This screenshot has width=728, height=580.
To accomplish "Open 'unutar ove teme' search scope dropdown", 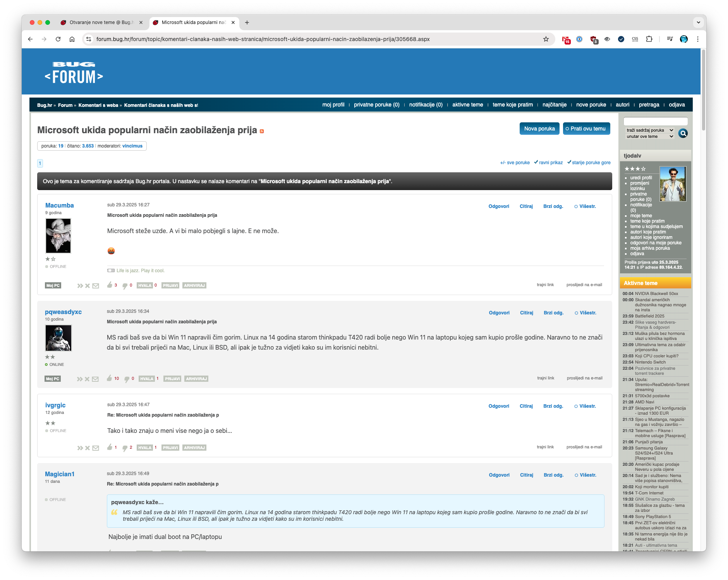I will tap(650, 136).
